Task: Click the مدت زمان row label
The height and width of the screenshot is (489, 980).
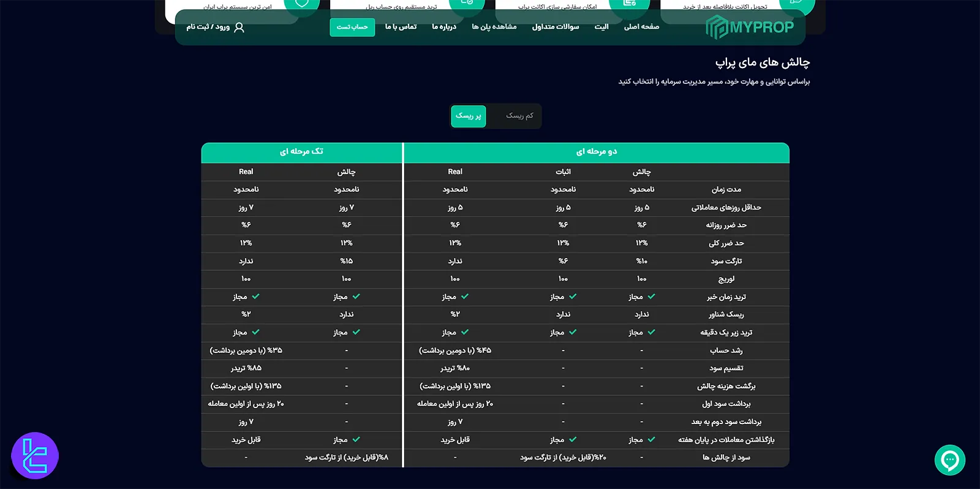Action: [x=726, y=189]
